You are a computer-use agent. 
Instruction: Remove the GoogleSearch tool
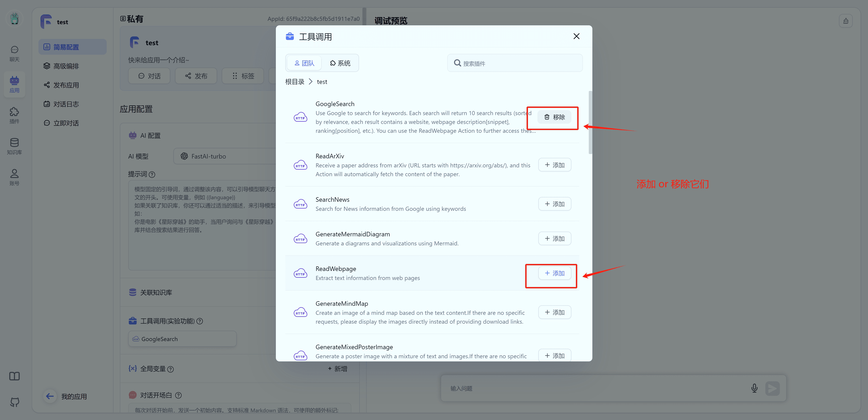coord(554,117)
